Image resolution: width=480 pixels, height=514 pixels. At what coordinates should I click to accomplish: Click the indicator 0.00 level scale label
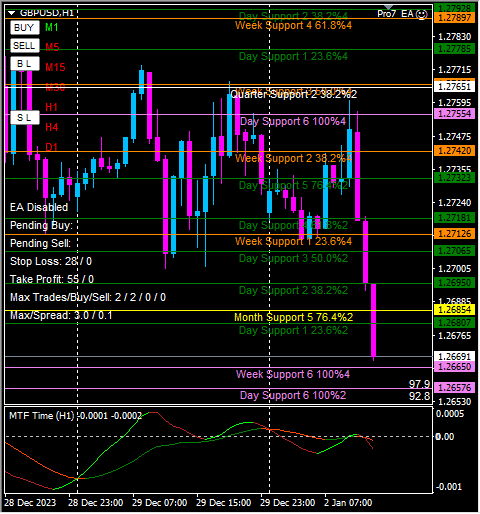(x=445, y=437)
